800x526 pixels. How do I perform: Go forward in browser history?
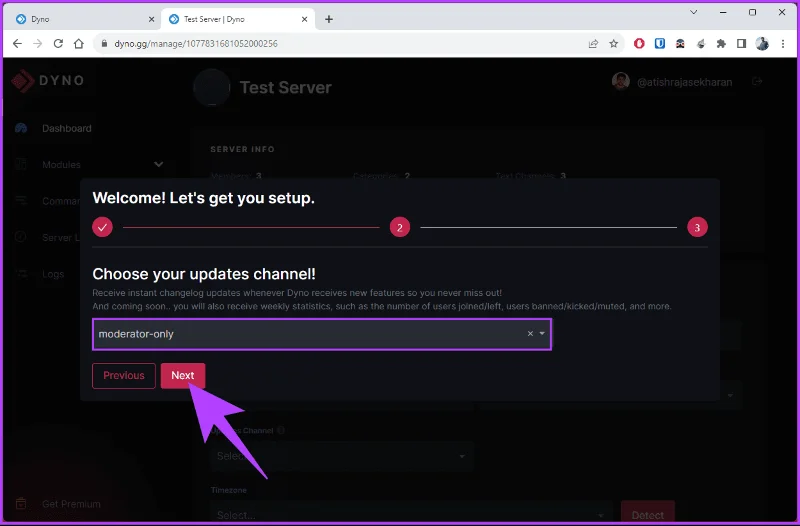pos(38,43)
